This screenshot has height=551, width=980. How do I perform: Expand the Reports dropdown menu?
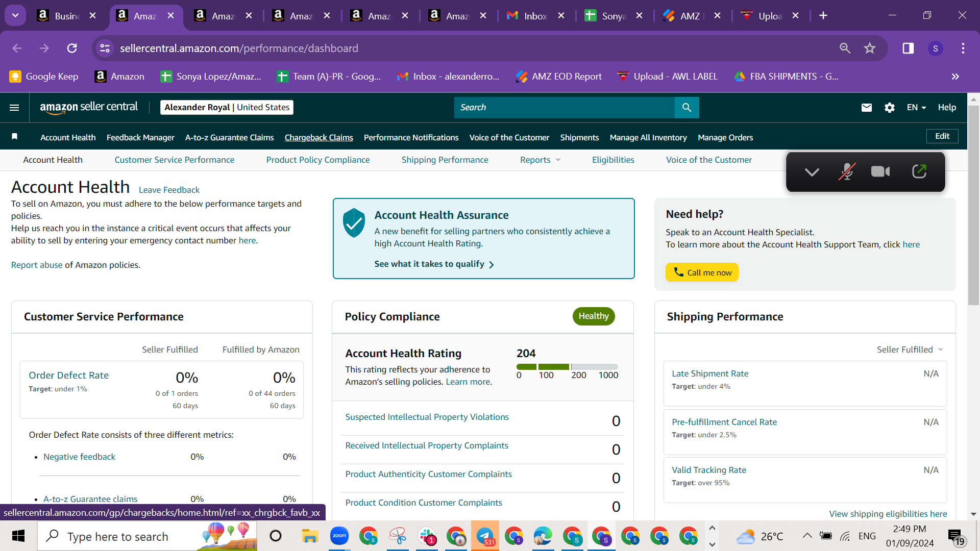click(540, 160)
